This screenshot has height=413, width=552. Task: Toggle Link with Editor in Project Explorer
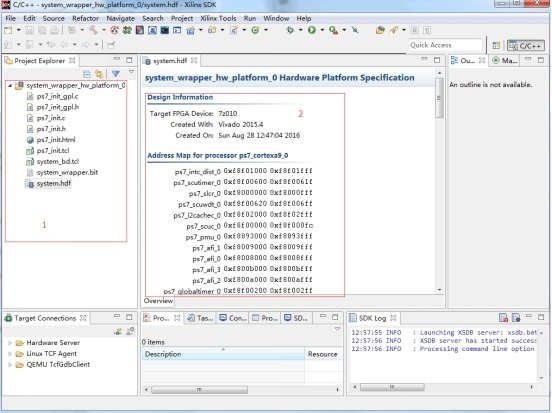pyautogui.click(x=99, y=74)
